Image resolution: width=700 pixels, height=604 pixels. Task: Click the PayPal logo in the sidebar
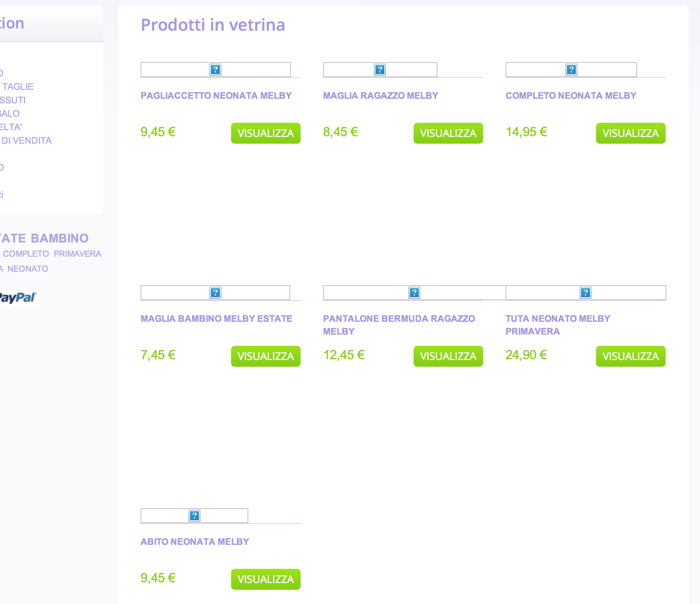18,298
